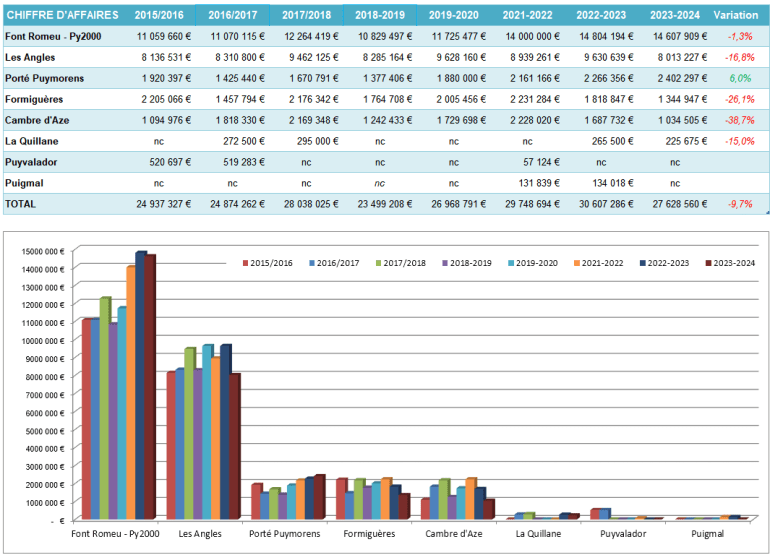Screen dimensions: 770x555
Task: Click the green 6,0% variation value
Action: click(x=740, y=77)
